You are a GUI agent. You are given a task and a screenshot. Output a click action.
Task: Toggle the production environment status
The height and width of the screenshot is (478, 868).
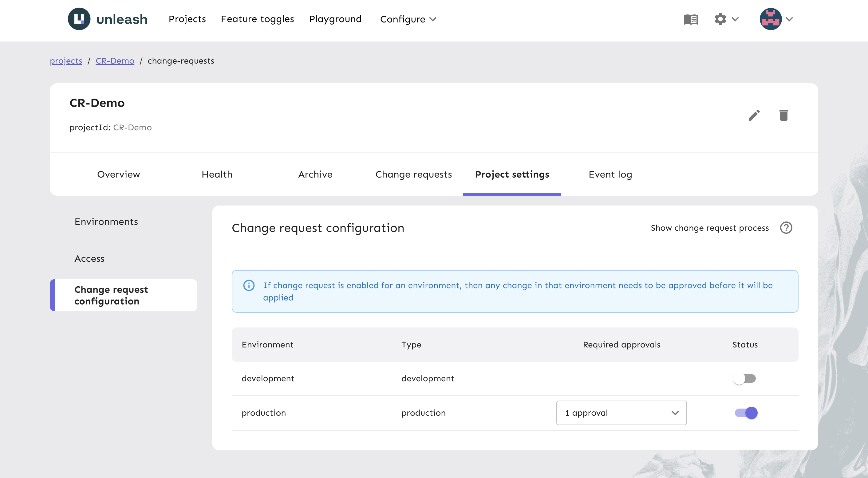(745, 413)
